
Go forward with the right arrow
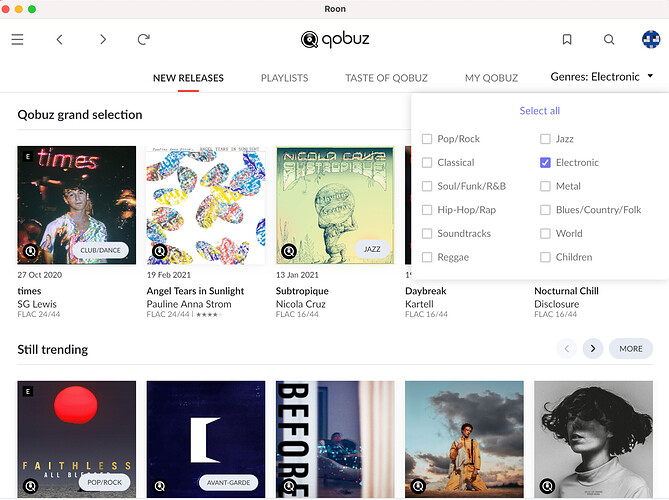[x=103, y=40]
